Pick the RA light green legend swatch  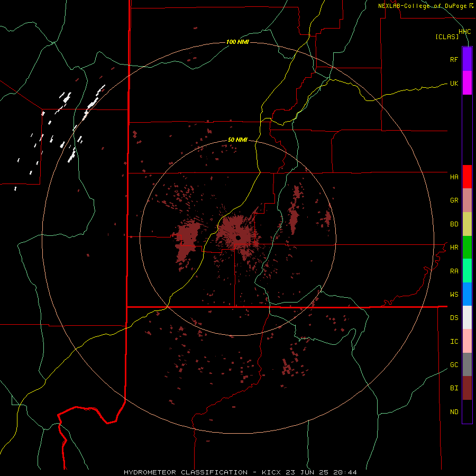[x=467, y=271]
